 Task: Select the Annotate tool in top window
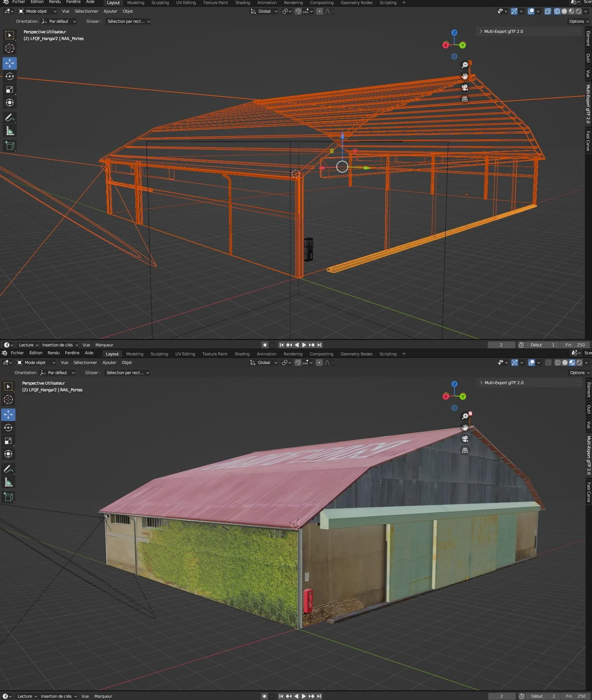(x=10, y=118)
